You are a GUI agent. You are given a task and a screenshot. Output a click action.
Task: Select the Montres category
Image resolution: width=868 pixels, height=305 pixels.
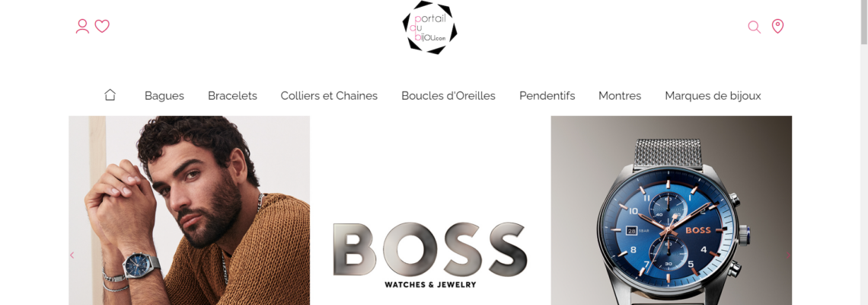tap(620, 96)
